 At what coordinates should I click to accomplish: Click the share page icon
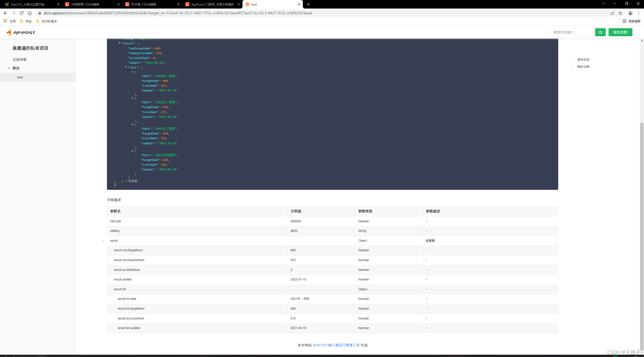[x=612, y=13]
